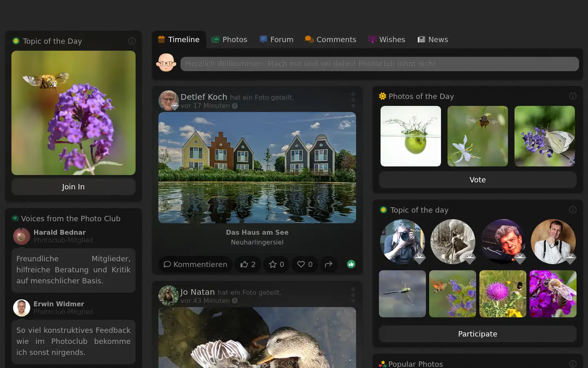Click Erwin Widmer name
This screenshot has height=368, width=588.
[x=59, y=304]
